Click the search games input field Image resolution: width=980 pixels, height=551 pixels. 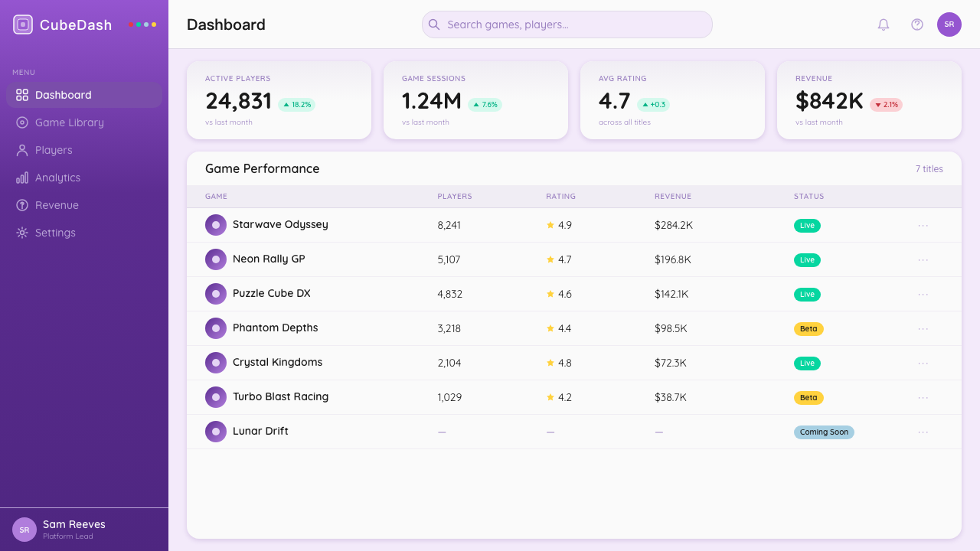[x=567, y=24]
